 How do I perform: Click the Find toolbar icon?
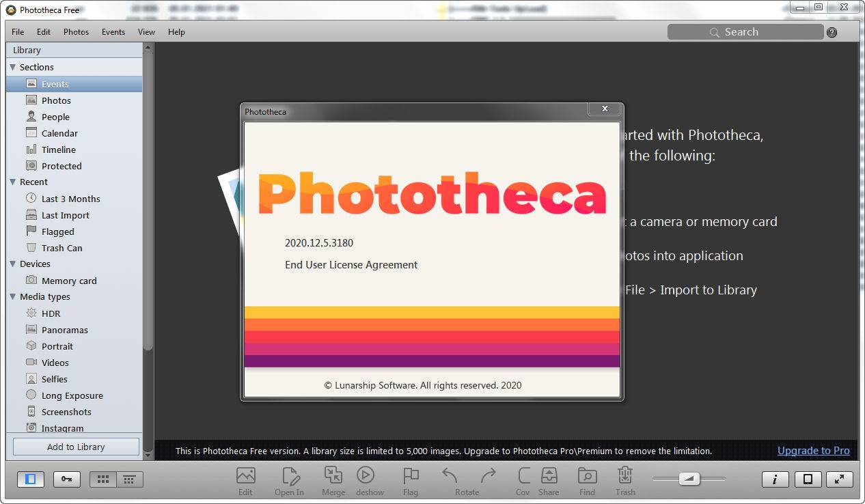[x=587, y=475]
